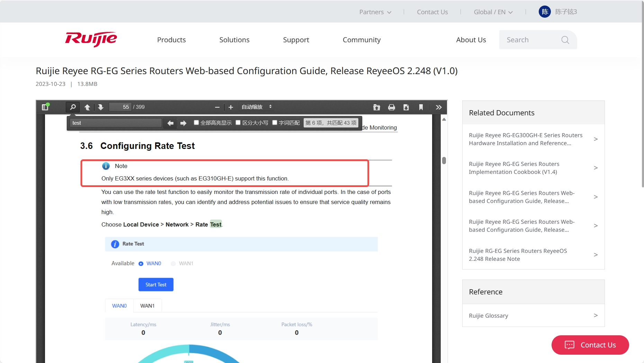Click the PDF bookmark current view icon
The height and width of the screenshot is (363, 644).
click(x=421, y=107)
